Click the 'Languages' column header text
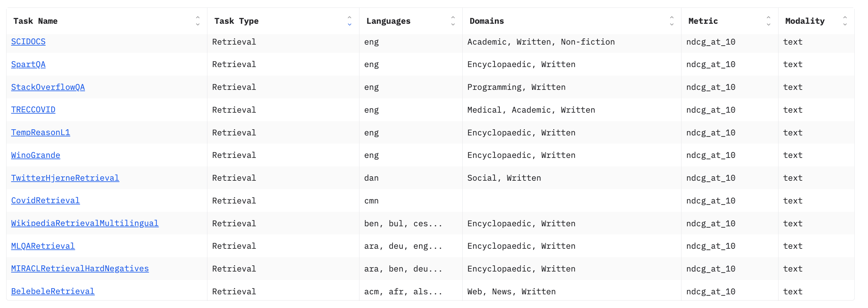868x308 pixels. coord(388,21)
